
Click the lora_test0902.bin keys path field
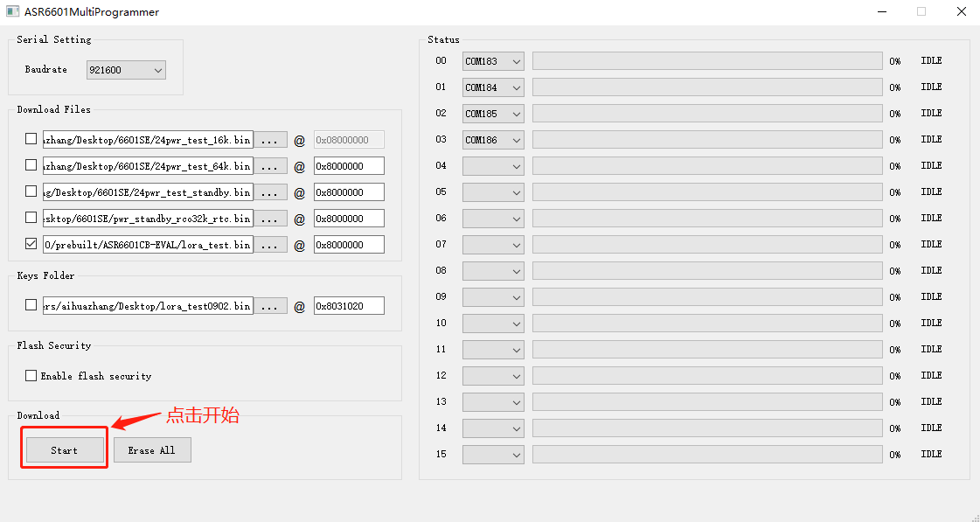(x=148, y=306)
